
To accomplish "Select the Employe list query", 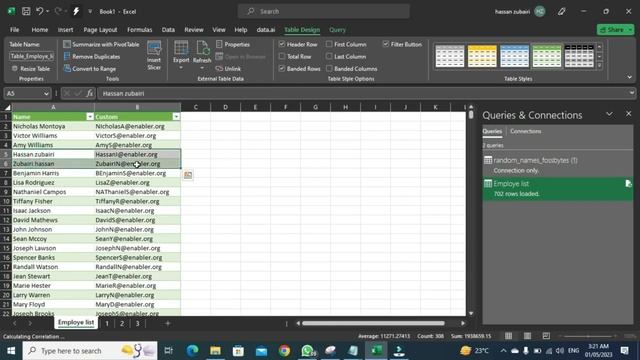I will tap(558, 188).
